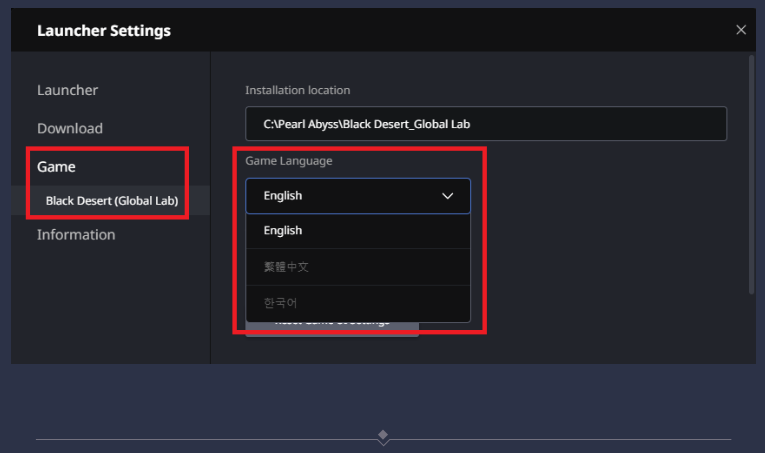765x453 pixels.
Task: Click the partly hidden Reset Game UI Settings button
Action: (x=332, y=329)
